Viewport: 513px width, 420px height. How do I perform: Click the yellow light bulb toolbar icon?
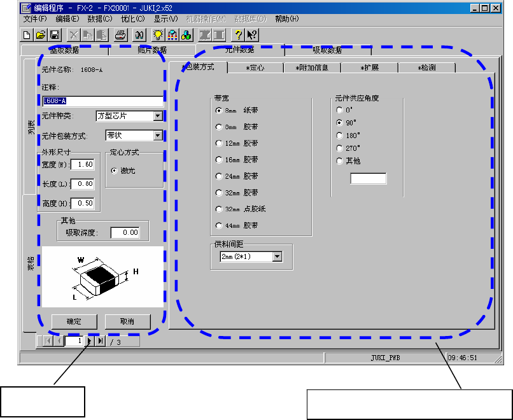click(158, 35)
